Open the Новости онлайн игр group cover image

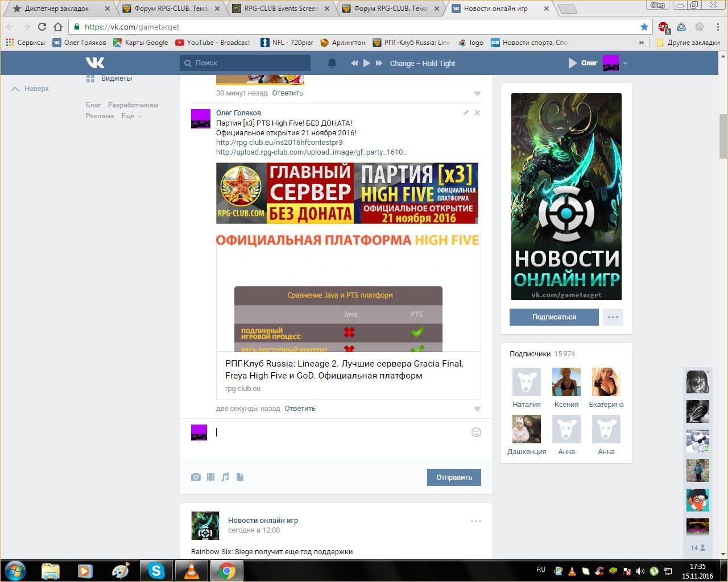click(566, 197)
